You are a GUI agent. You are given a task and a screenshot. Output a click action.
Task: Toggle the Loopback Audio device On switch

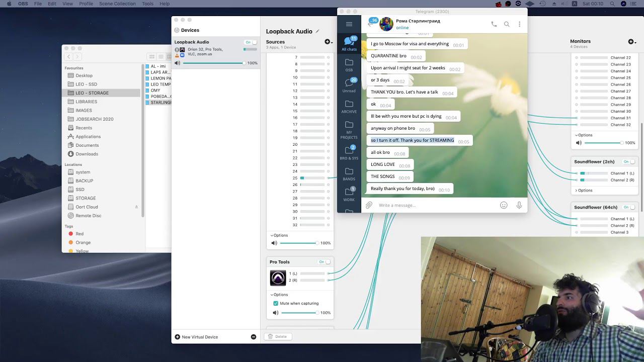tap(251, 42)
